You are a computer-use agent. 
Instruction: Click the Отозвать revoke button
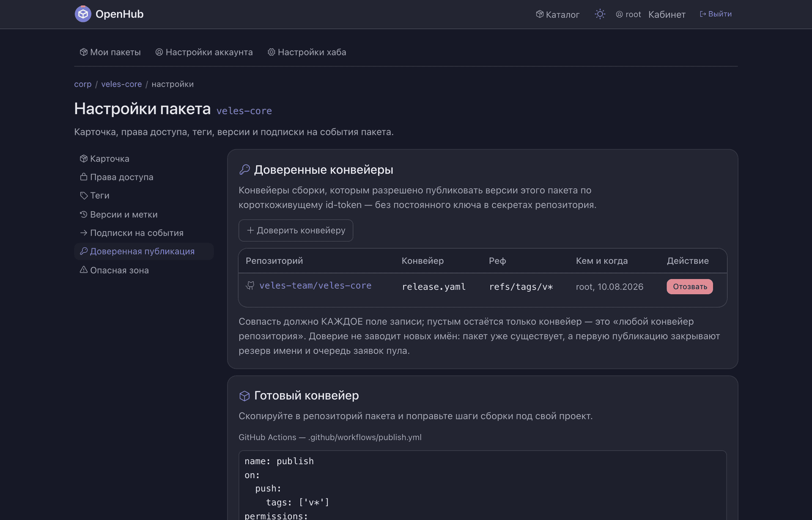click(690, 287)
